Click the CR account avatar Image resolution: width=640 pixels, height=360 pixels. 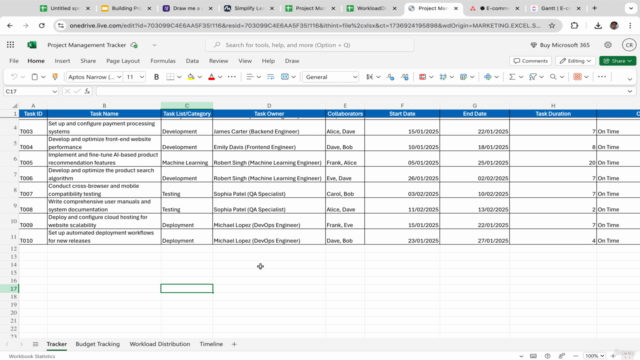(629, 45)
